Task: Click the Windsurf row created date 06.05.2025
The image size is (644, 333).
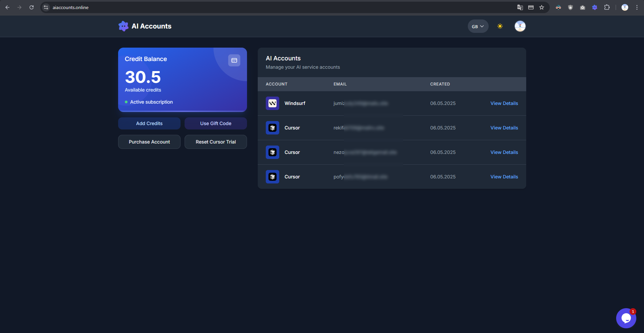Action: pos(443,103)
